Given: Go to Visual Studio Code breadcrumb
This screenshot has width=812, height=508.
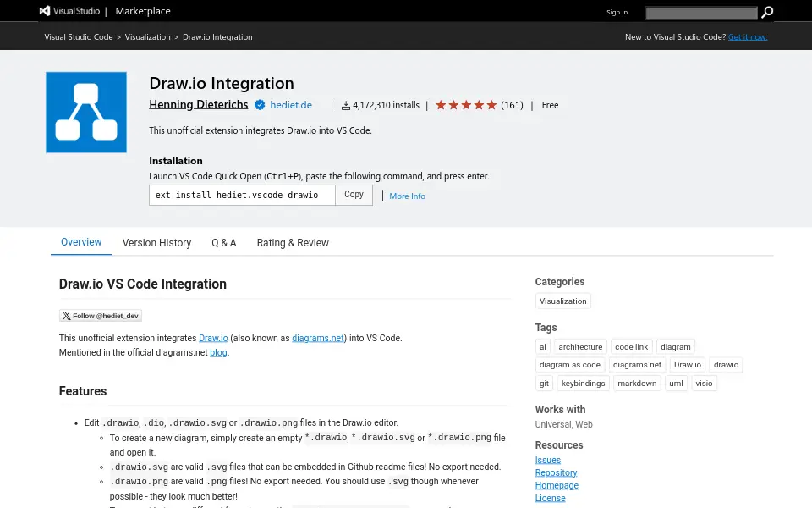Looking at the screenshot, I should (79, 36).
